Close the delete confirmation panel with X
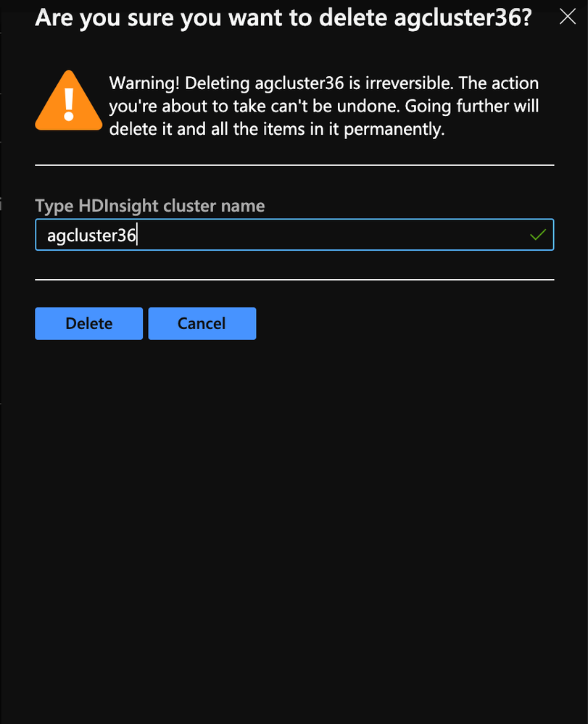588x724 pixels. point(567,17)
